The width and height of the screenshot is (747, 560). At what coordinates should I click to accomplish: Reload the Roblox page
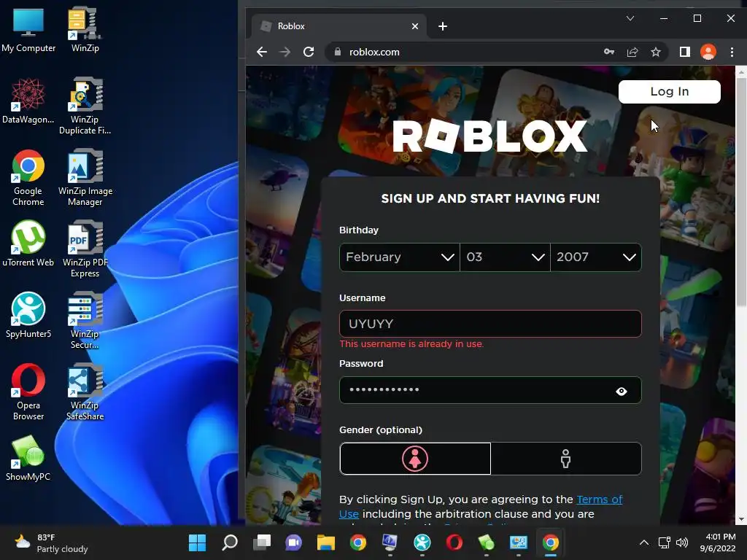309,52
